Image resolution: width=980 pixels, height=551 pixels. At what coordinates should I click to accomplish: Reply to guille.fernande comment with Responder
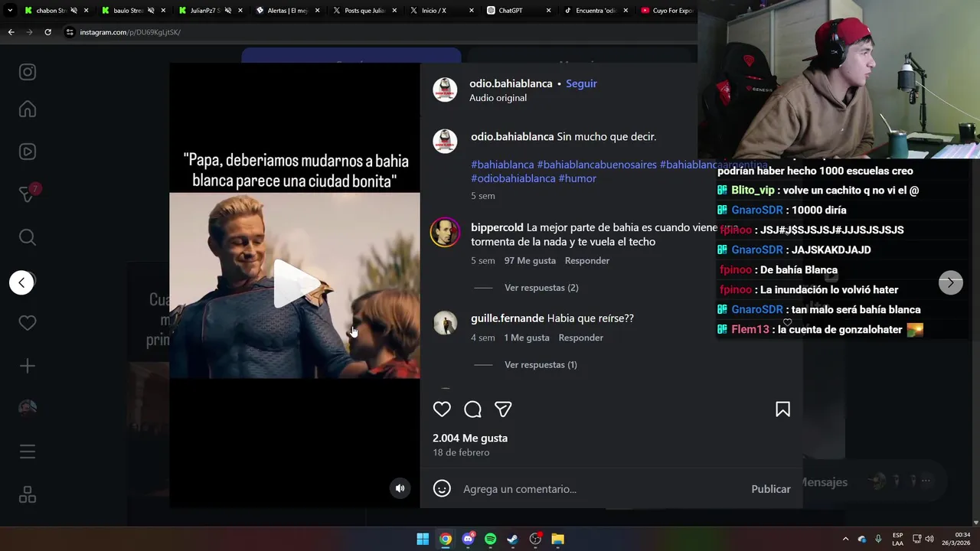tap(581, 337)
